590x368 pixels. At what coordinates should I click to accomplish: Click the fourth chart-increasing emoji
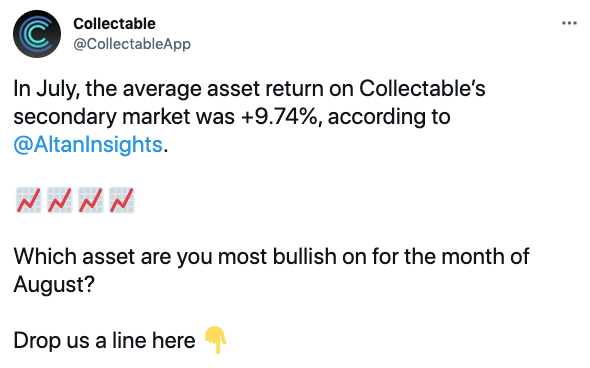[x=122, y=200]
